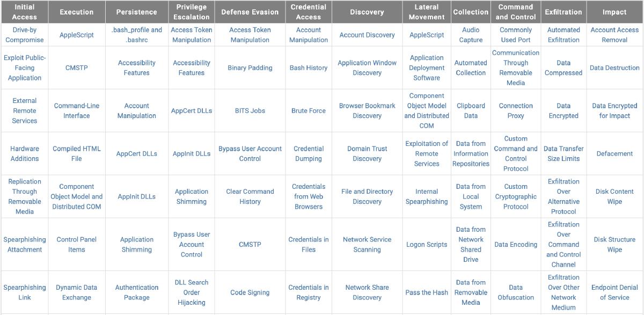
Task: Select the Clipboard Data link
Action: click(471, 111)
